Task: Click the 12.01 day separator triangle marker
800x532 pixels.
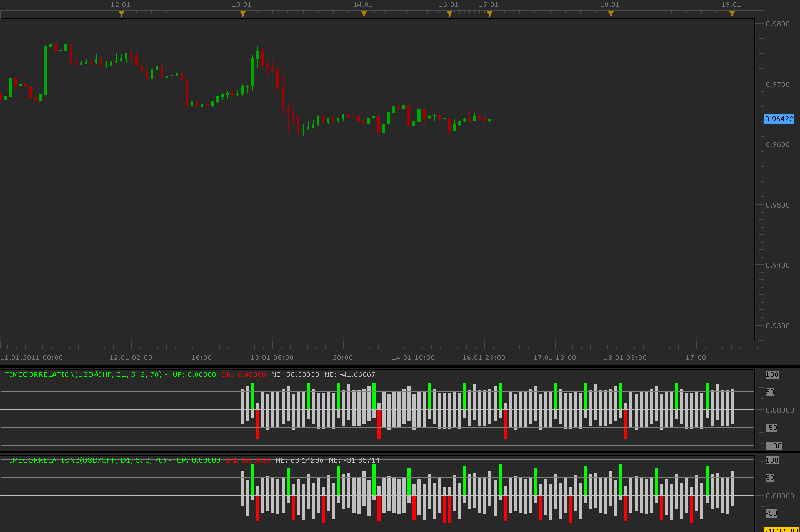Action: point(121,14)
